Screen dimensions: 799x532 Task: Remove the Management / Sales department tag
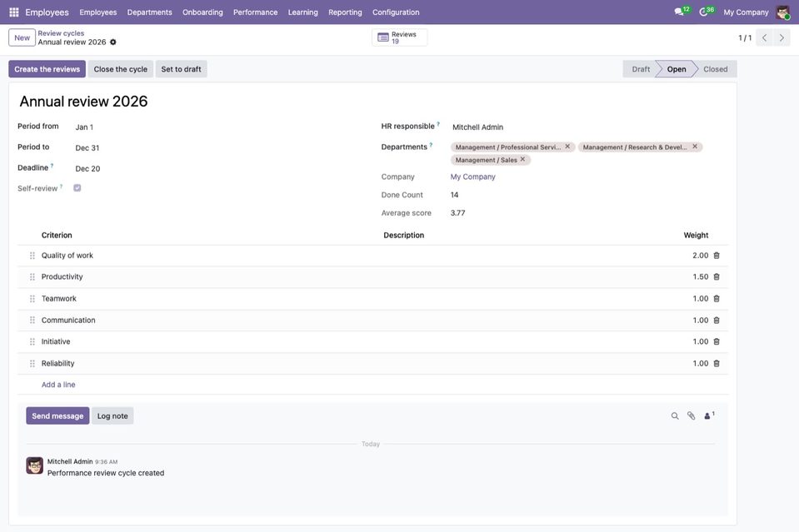522,159
